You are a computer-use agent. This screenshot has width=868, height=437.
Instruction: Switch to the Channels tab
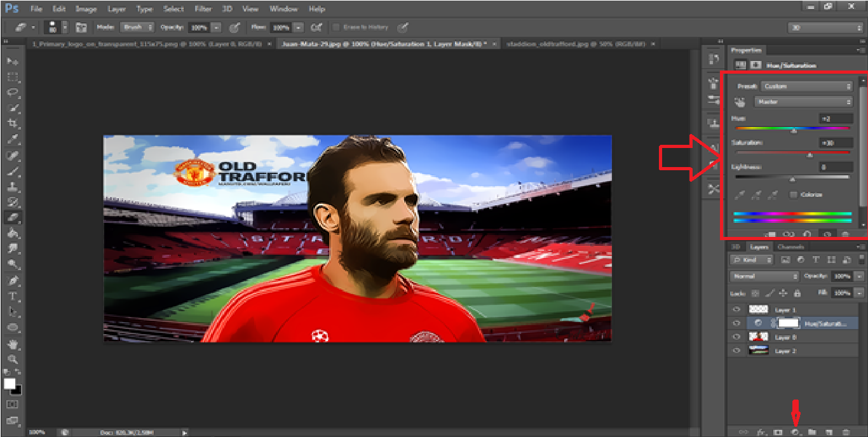point(790,246)
